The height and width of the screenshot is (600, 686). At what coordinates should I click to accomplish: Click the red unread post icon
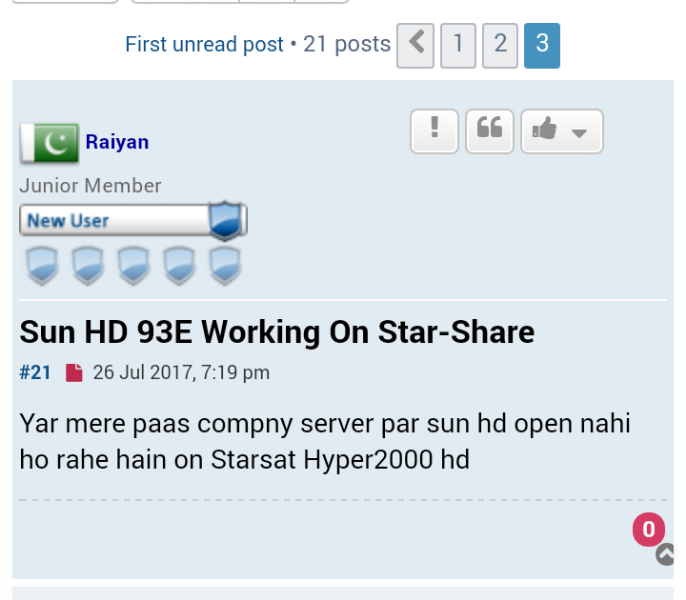tap(74, 373)
